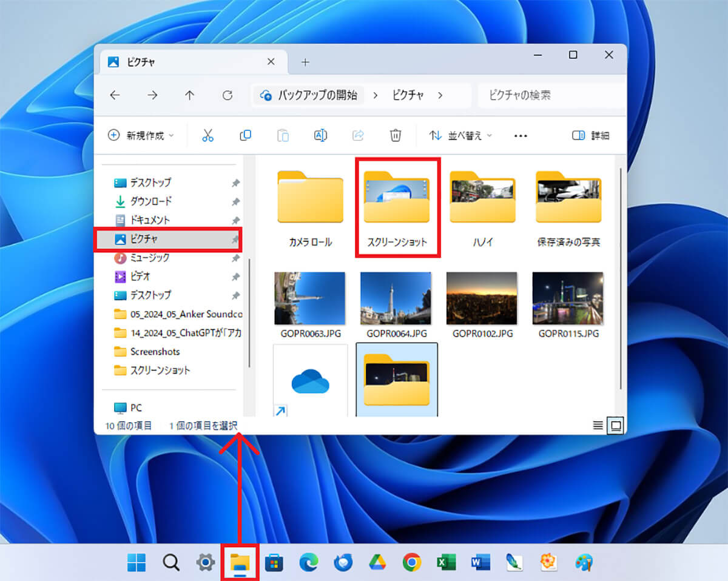Click the sidebar vertical scrollbar
The image size is (728, 581).
[249, 313]
